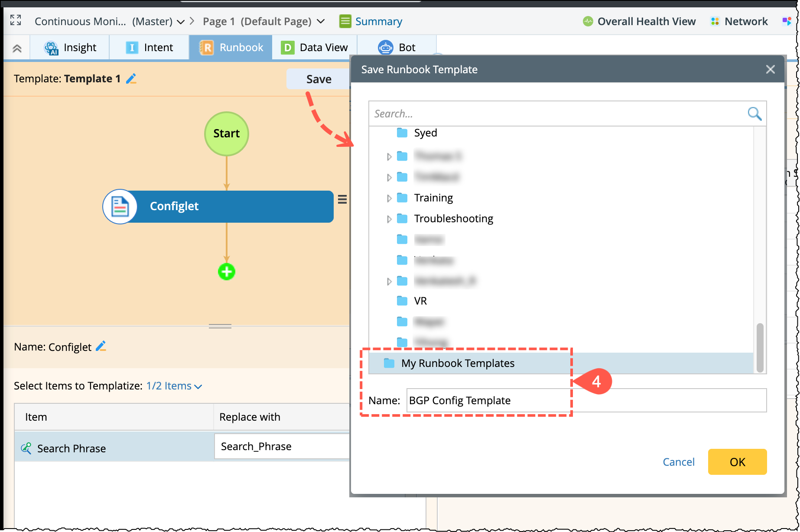This screenshot has height=532, width=800.
Task: Edit the Configlet name with pencil icon
Action: point(101,347)
